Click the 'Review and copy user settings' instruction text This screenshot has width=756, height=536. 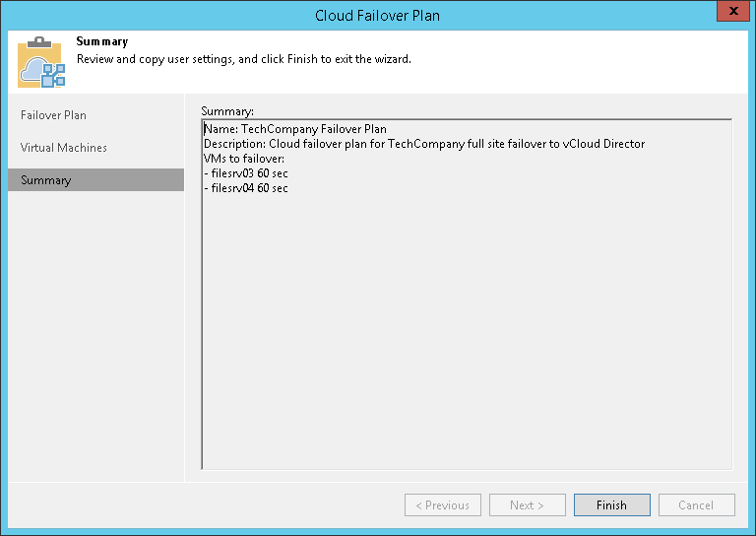point(244,59)
